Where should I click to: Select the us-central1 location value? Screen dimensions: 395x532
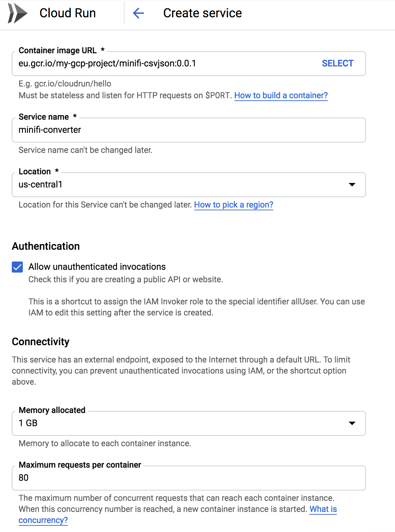tap(40, 185)
